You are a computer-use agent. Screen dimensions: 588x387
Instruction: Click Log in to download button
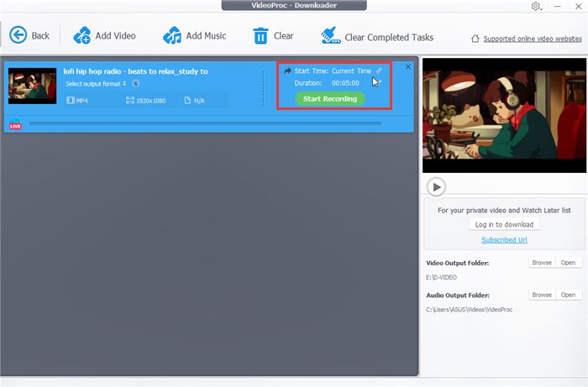tap(504, 224)
